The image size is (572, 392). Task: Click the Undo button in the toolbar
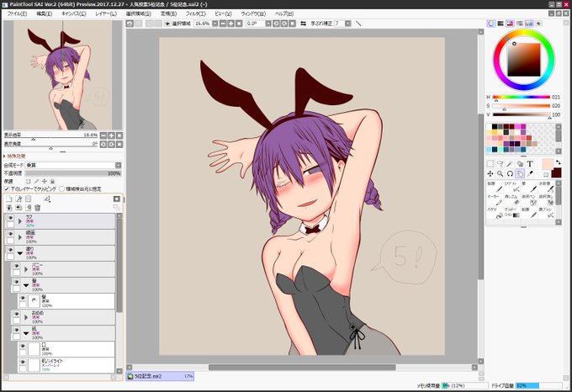(x=130, y=24)
